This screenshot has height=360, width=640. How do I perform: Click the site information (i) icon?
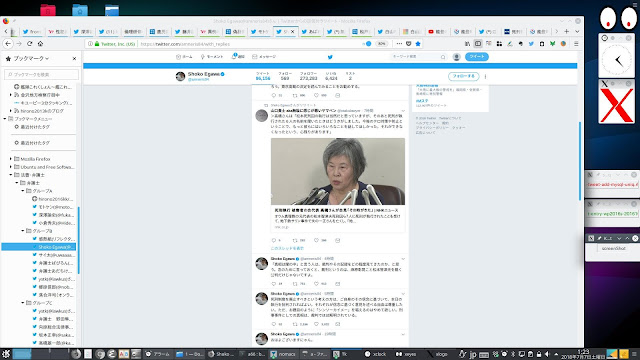click(90, 44)
